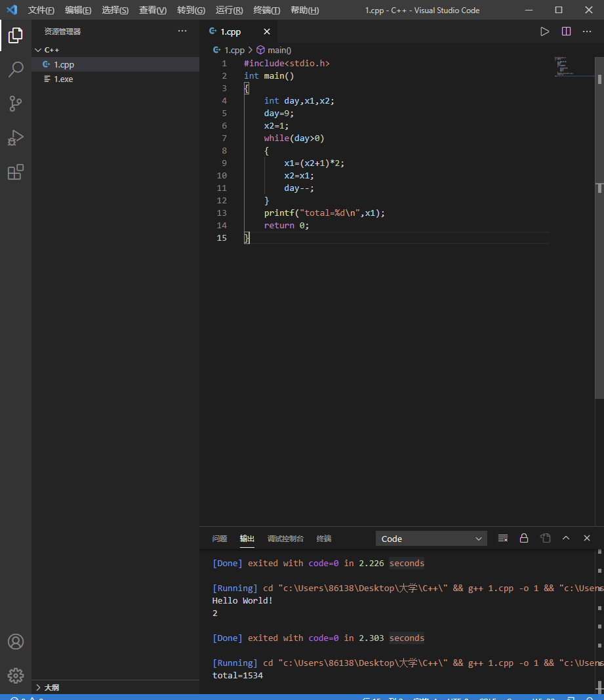604x700 pixels.
Task: Click the "Hello World!" output line
Action: (x=243, y=600)
